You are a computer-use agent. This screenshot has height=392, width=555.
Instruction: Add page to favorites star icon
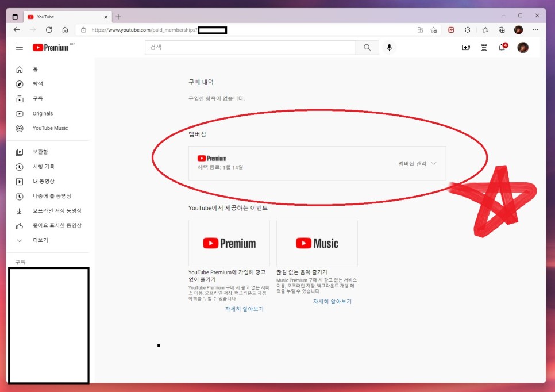tap(434, 30)
